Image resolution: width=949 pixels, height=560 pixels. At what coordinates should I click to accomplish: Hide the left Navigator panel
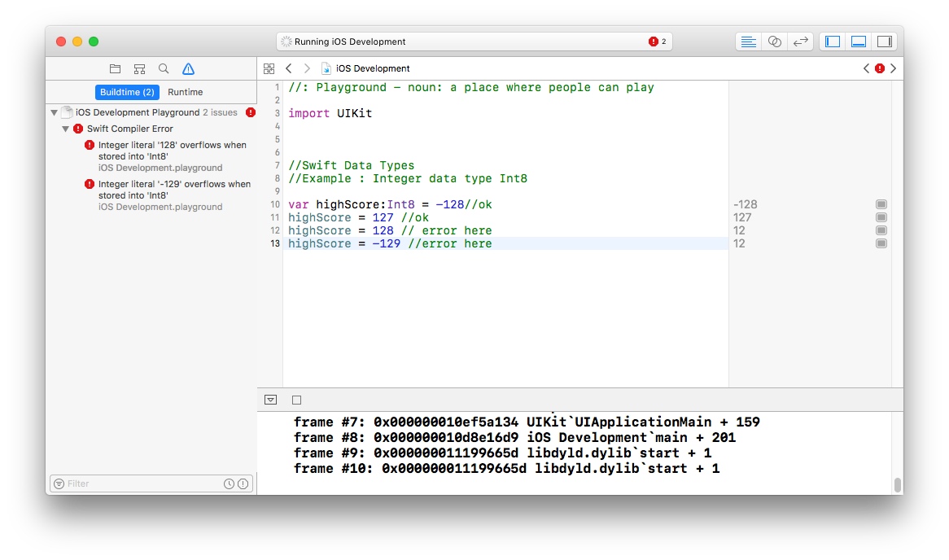tap(831, 41)
